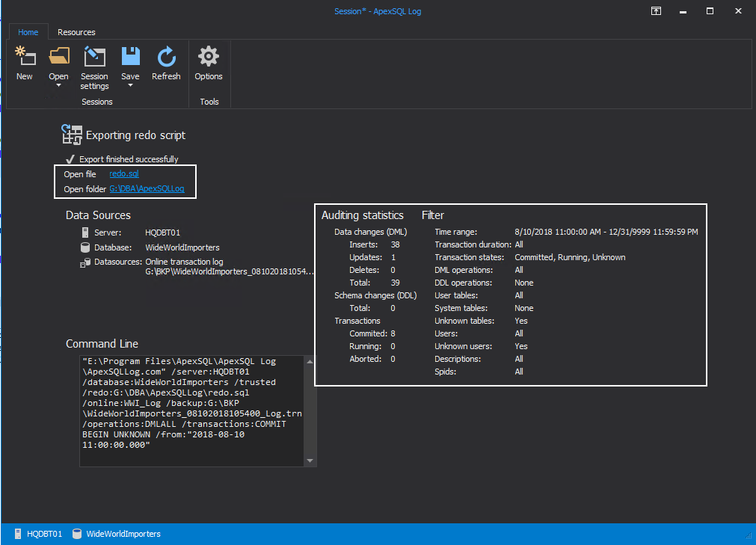
Task: Click the WideWorldImporters database icon in status bar
Action: 78,534
